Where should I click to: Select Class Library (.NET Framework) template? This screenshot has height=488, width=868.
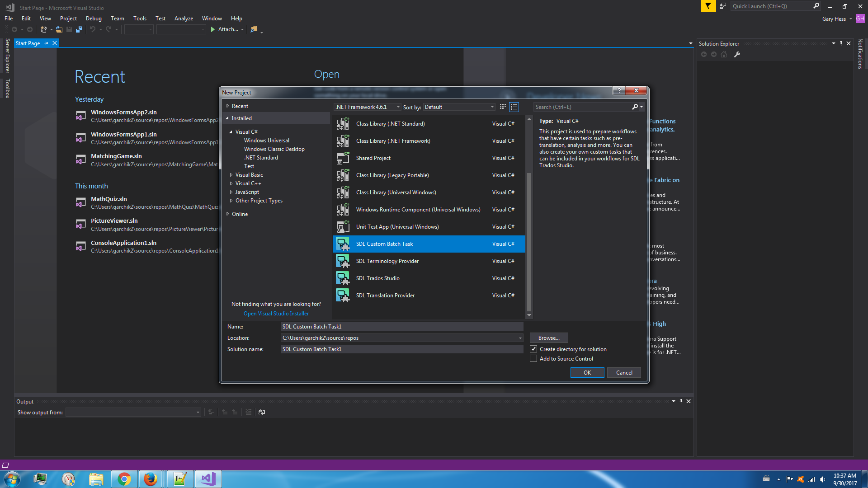[429, 141]
